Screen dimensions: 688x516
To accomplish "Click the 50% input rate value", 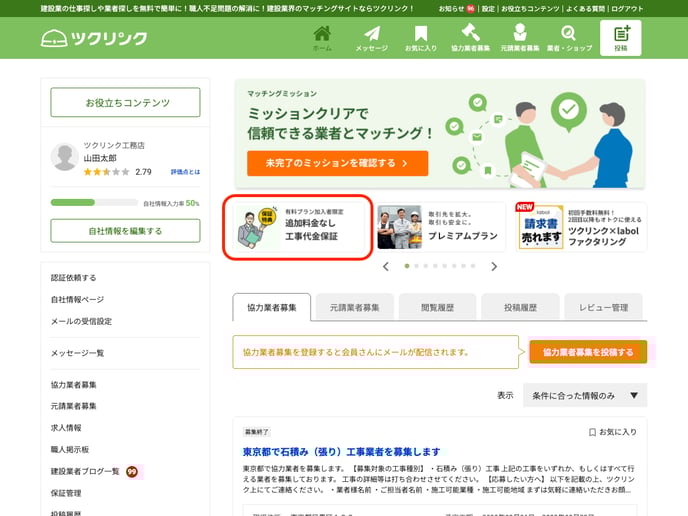I will click(x=192, y=203).
